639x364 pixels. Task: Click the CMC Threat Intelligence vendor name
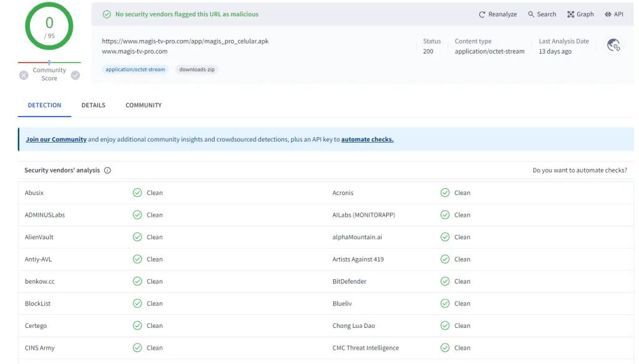(x=366, y=348)
